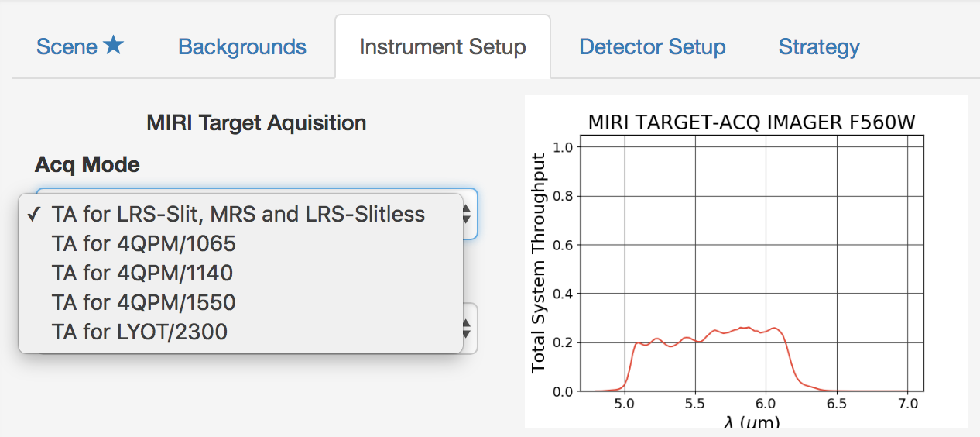980x437 pixels.
Task: Click the checkmark beside the selected TA option
Action: coord(34,215)
